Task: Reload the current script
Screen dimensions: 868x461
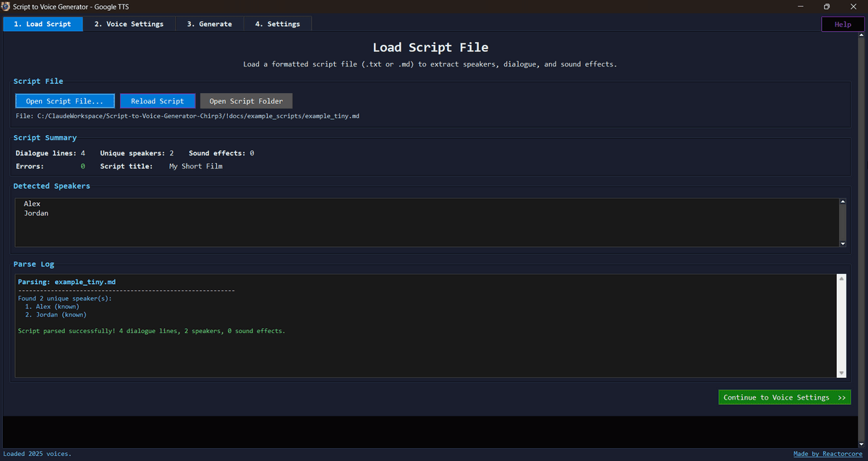Action: click(158, 101)
